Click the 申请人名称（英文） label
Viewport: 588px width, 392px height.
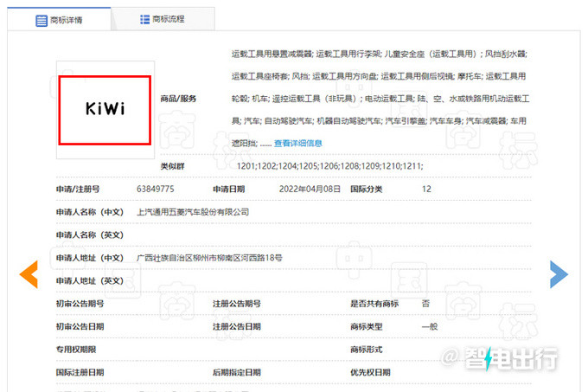point(90,235)
